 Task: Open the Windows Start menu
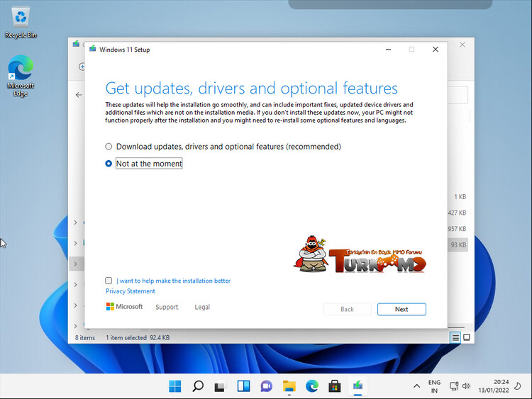click(175, 386)
